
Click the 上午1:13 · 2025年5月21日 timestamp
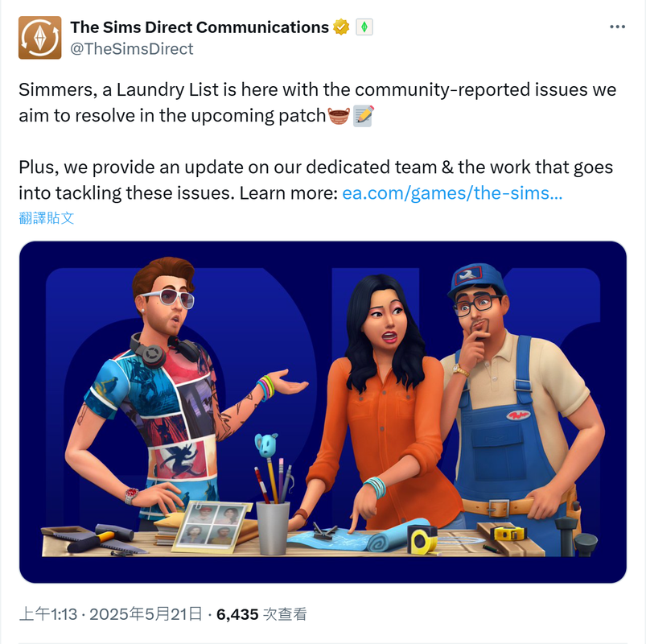pyautogui.click(x=110, y=614)
